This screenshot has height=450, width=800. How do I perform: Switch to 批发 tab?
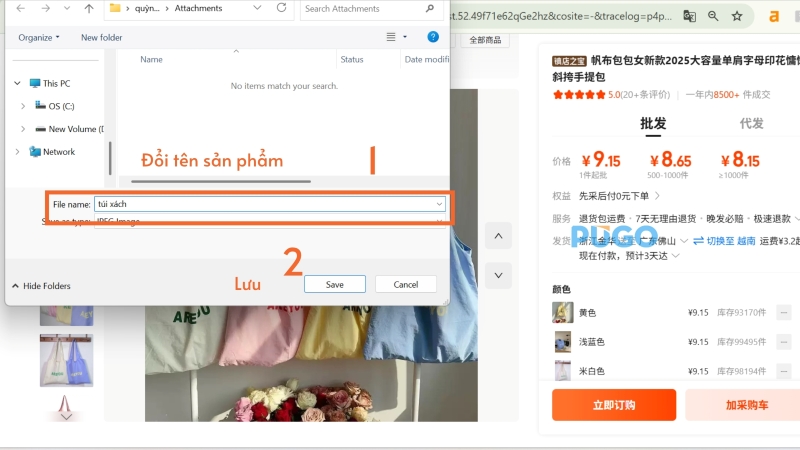(653, 123)
